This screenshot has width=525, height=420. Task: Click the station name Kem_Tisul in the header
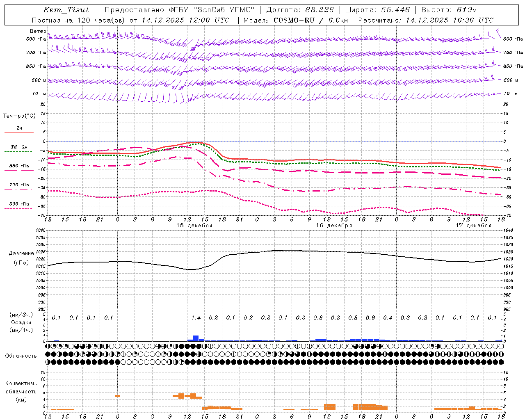pyautogui.click(x=66, y=10)
